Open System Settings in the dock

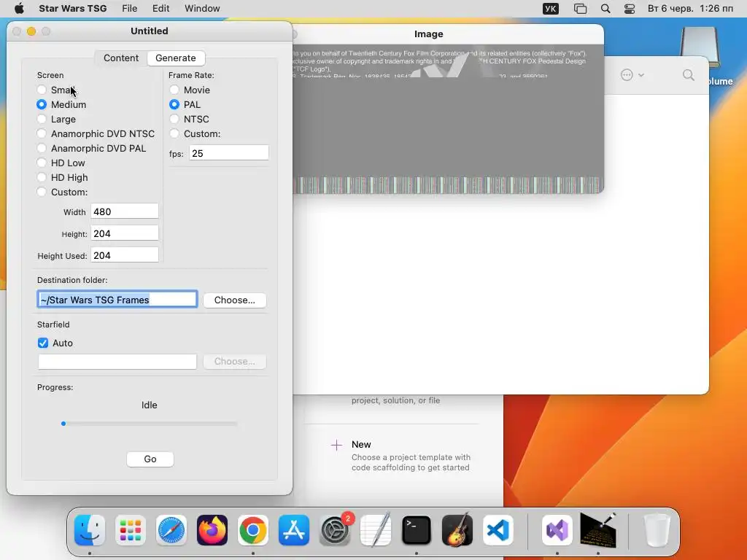(x=335, y=530)
